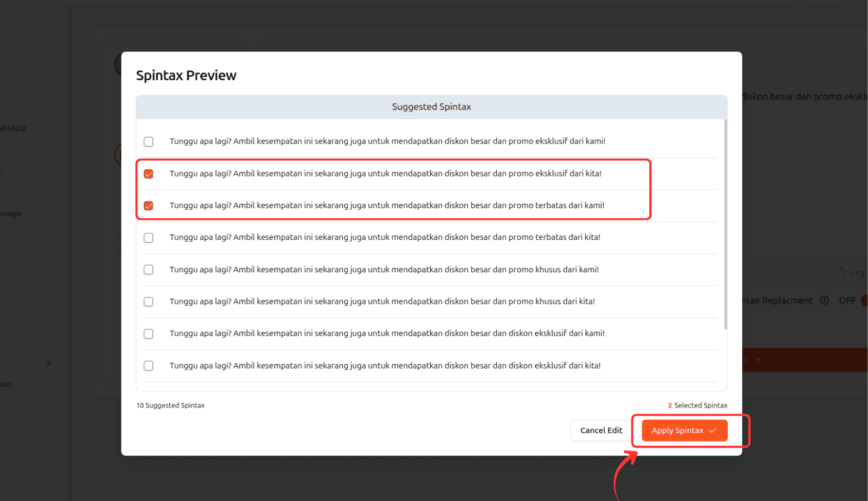This screenshot has height=501, width=868.
Task: Click the help icon beside Spintax Replacment
Action: tap(825, 301)
